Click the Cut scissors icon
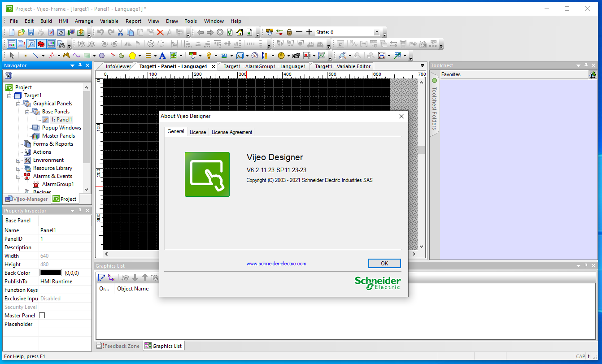This screenshot has width=602, height=364. click(x=121, y=32)
